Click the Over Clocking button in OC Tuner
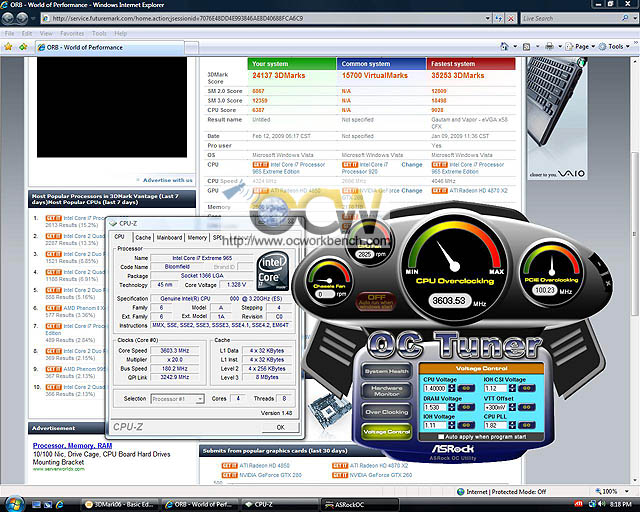Image resolution: width=640 pixels, height=512 pixels. point(387,412)
